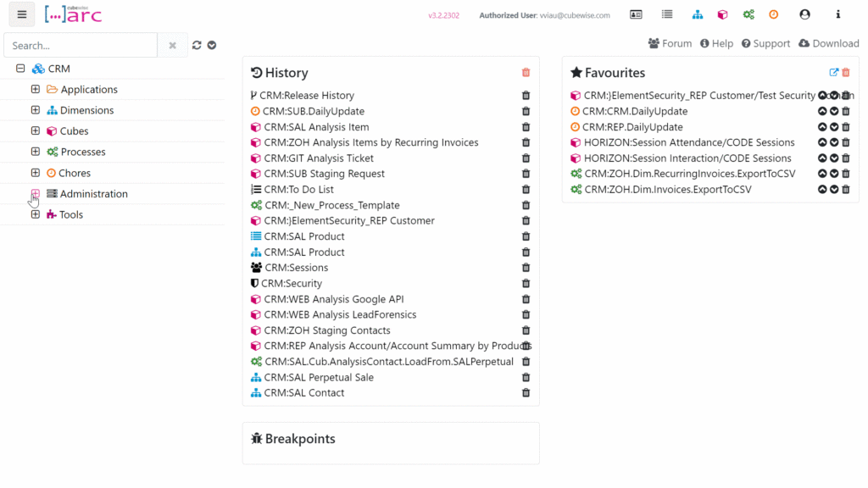
Task: Click the green processes gears icon in toolbar
Action: 748,14
